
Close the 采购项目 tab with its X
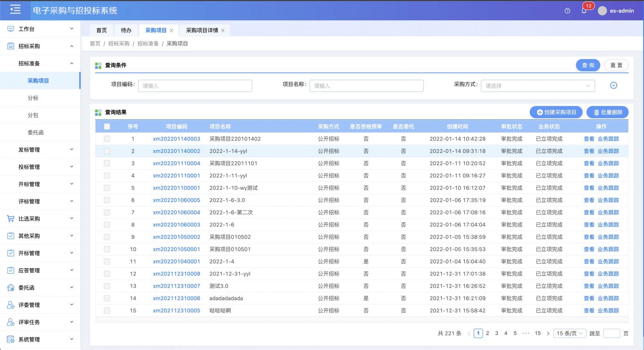[172, 31]
